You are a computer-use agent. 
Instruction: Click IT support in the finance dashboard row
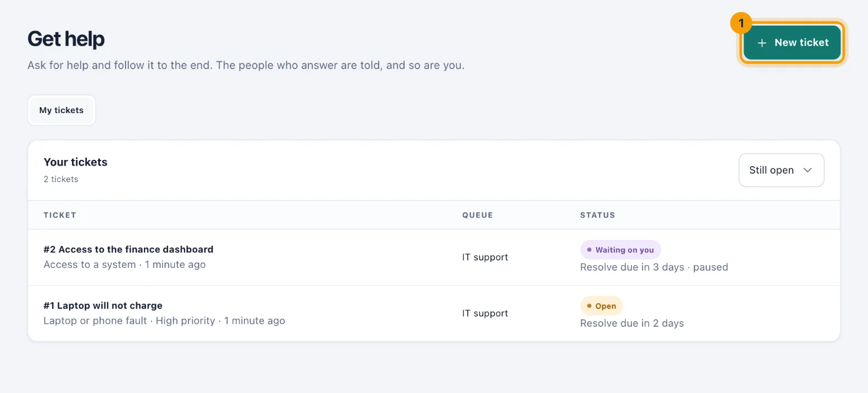click(x=485, y=257)
